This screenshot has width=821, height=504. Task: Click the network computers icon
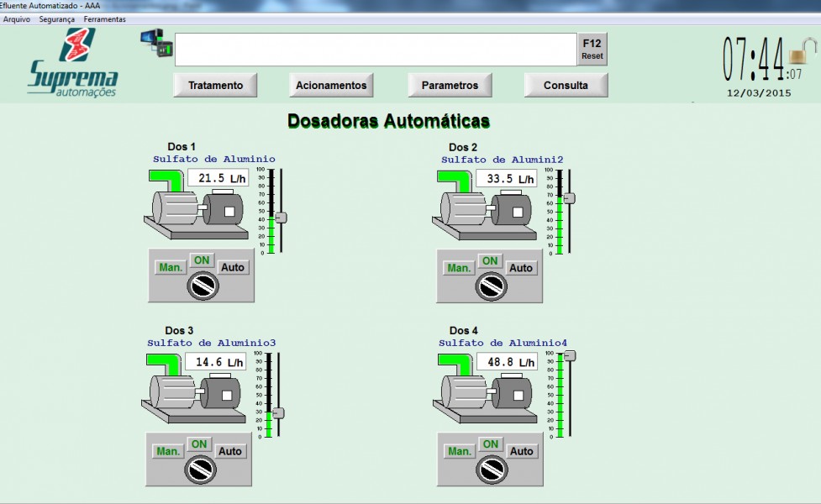(x=155, y=42)
